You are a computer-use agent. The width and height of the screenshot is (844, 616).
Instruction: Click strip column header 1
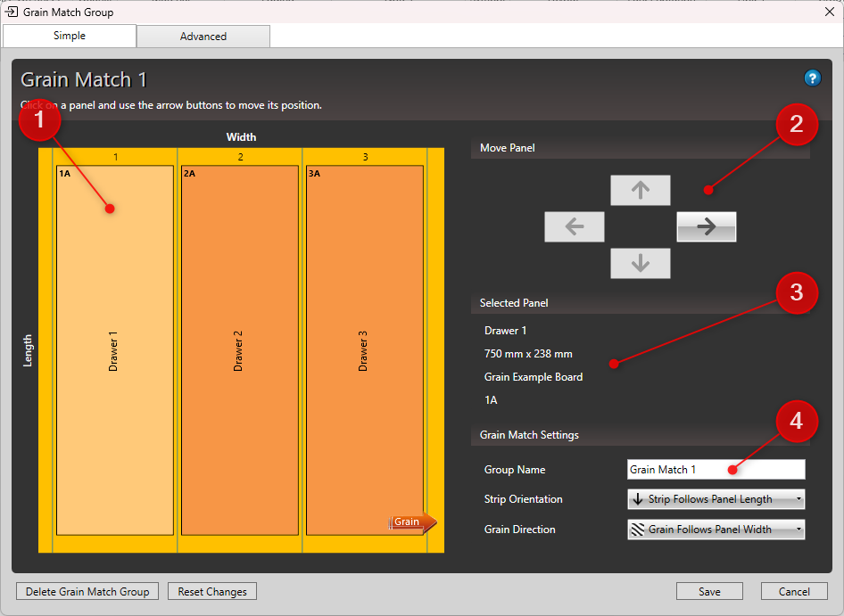pos(115,157)
